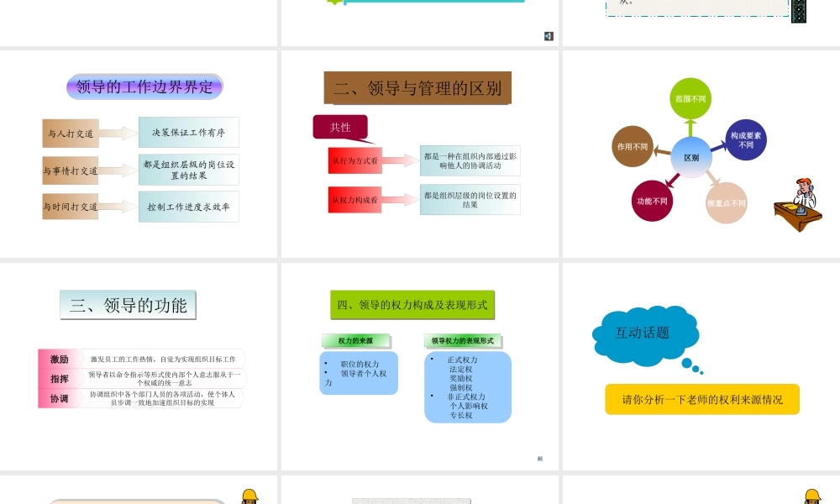Click the arrow from 与人打交道 to 决策保证工作有序
This screenshot has height=504, width=840.
(118, 133)
